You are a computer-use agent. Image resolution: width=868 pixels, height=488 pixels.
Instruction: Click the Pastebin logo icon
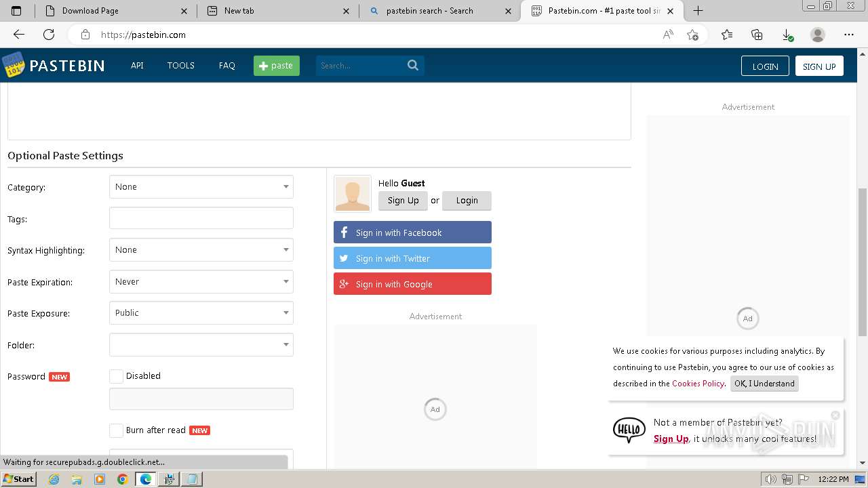(13, 65)
